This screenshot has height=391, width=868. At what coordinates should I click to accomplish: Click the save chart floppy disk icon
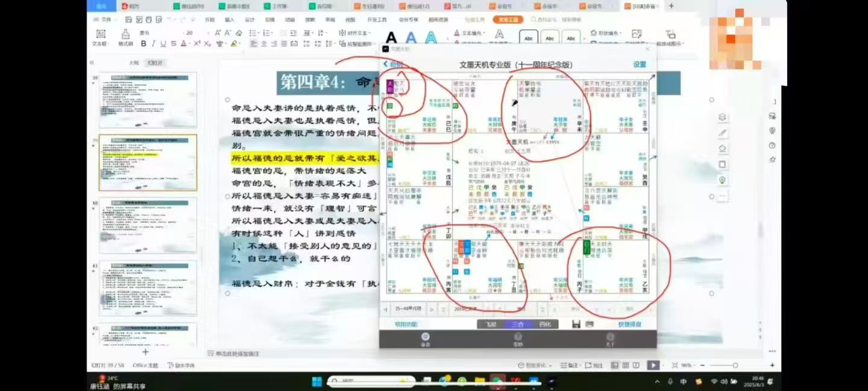[x=576, y=324]
